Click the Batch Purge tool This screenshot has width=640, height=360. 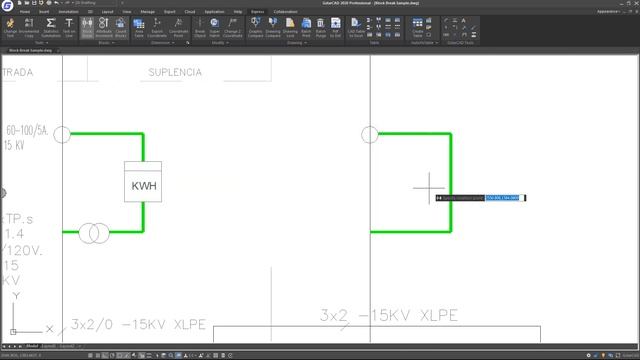[321, 28]
